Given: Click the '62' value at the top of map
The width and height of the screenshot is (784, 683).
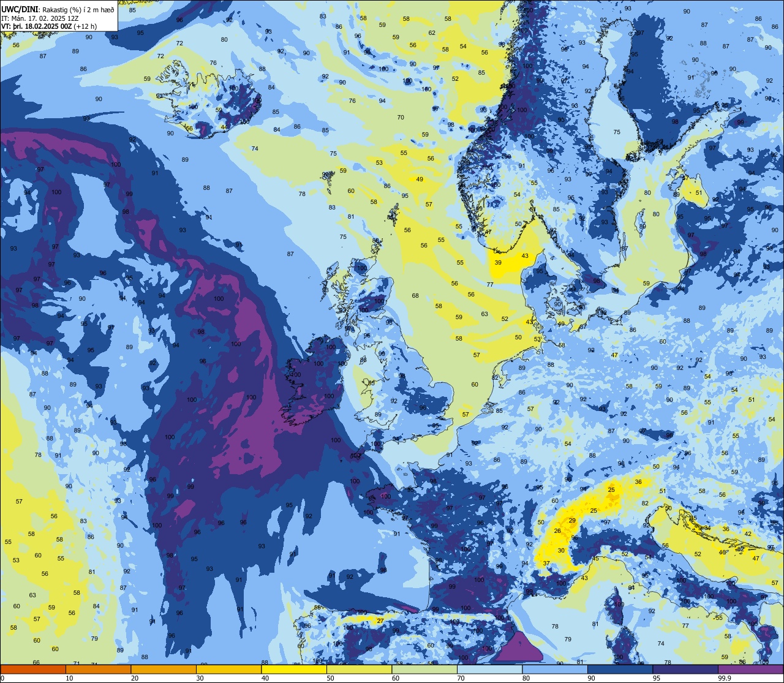Looking at the screenshot, I should 432,33.
